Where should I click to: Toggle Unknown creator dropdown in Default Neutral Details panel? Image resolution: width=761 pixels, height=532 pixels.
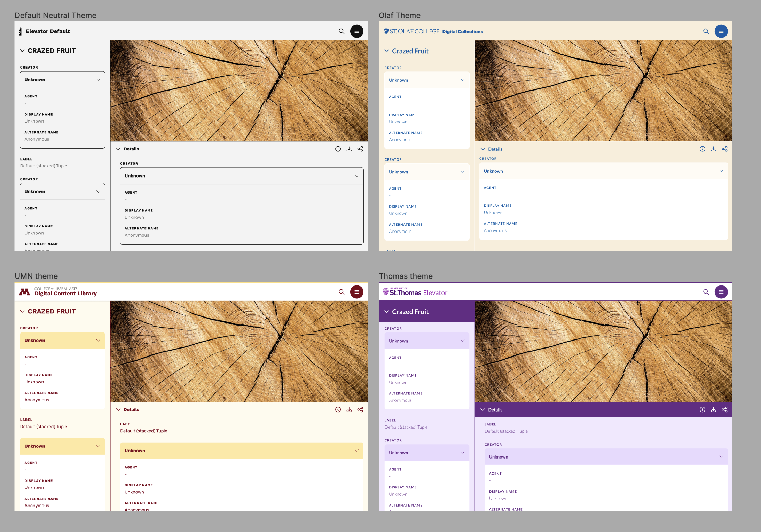point(242,176)
